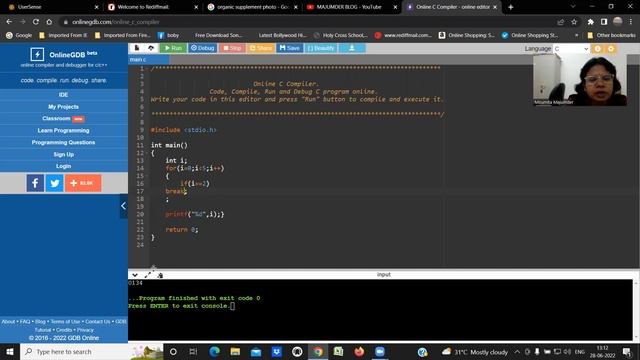The image size is (640, 360).
Task: Open Learn Programming in the sidebar
Action: (64, 130)
